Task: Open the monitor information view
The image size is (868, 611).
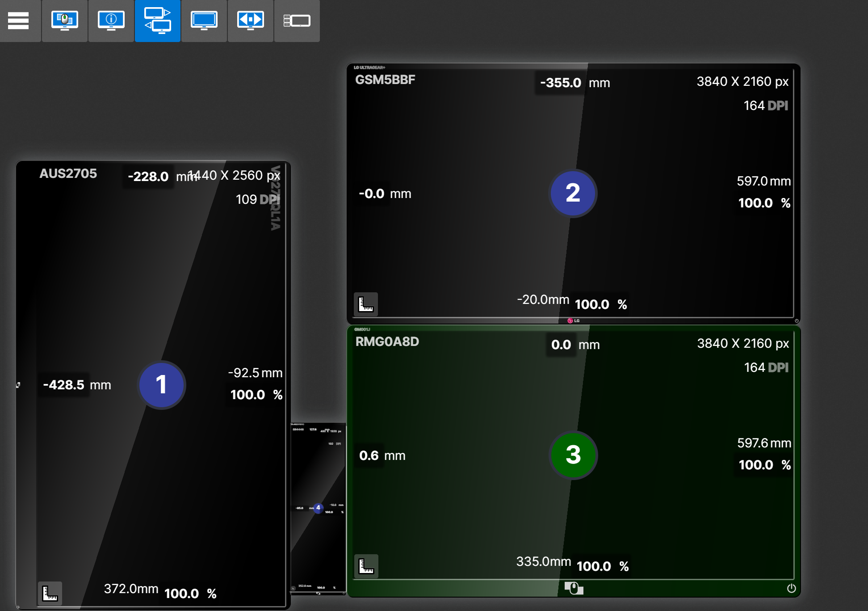Action: point(111,21)
